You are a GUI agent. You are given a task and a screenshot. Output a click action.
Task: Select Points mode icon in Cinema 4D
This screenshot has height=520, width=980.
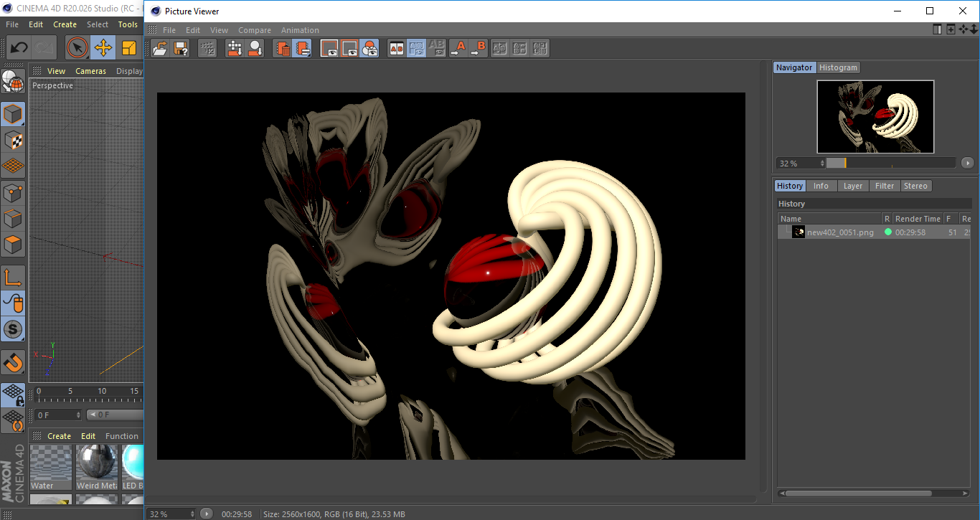pos(13,192)
